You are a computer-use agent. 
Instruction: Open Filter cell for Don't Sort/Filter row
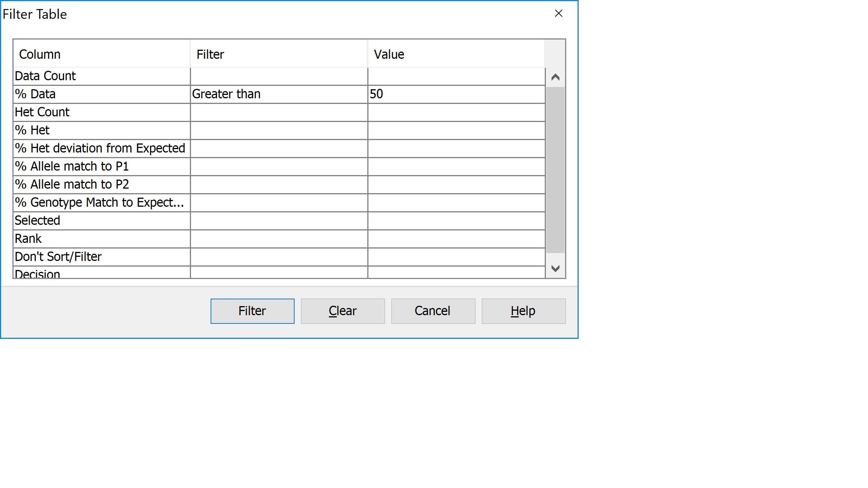[x=279, y=257]
